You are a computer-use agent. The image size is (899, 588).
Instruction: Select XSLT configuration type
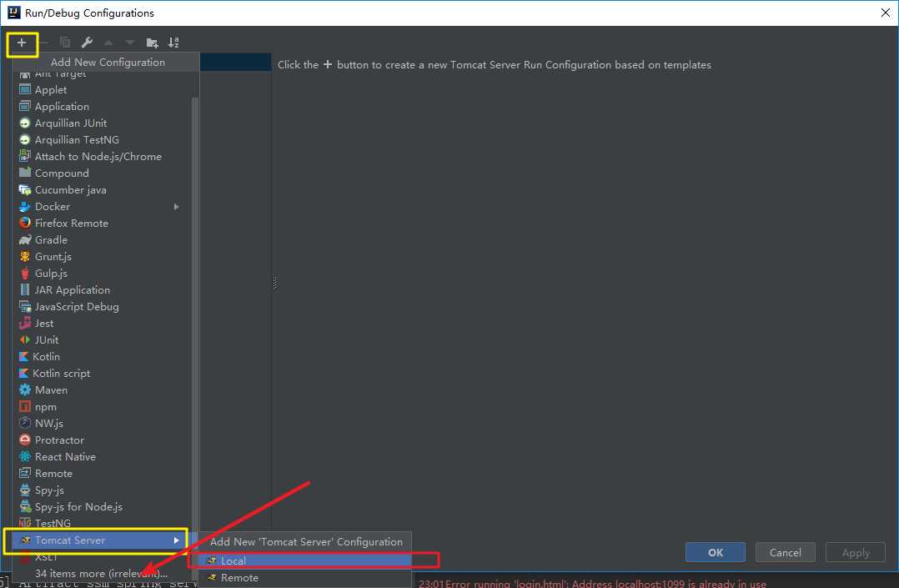[x=102, y=557]
